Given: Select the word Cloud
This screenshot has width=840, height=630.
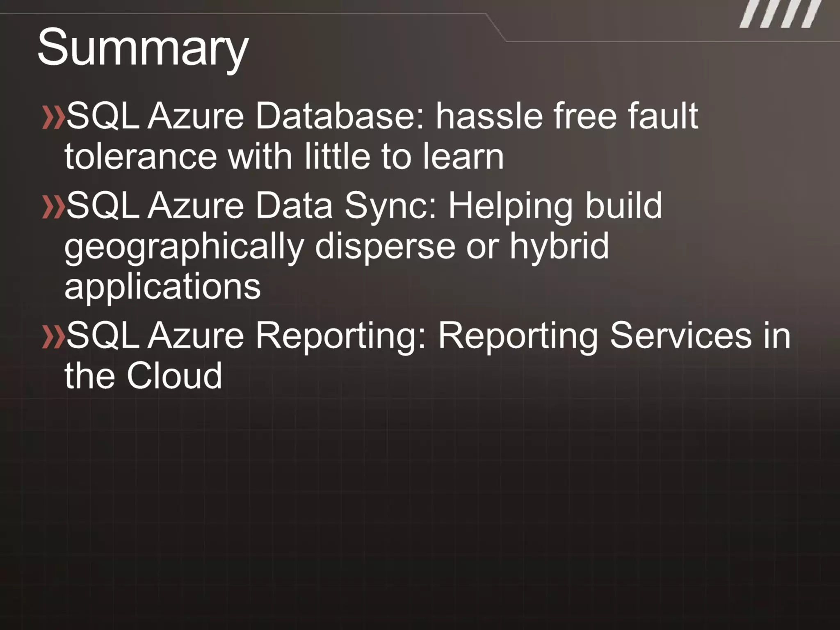Looking at the screenshot, I should 175,376.
